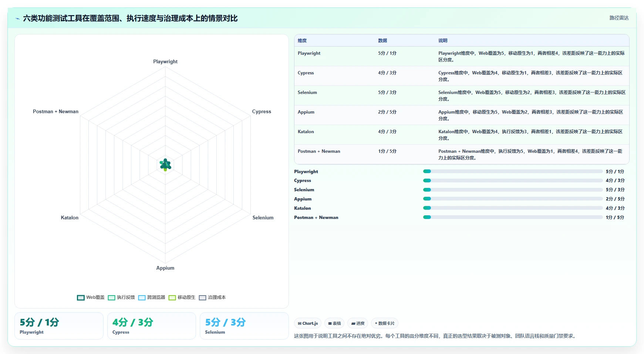Click the Cypress progress bar

pyautogui.click(x=513, y=181)
